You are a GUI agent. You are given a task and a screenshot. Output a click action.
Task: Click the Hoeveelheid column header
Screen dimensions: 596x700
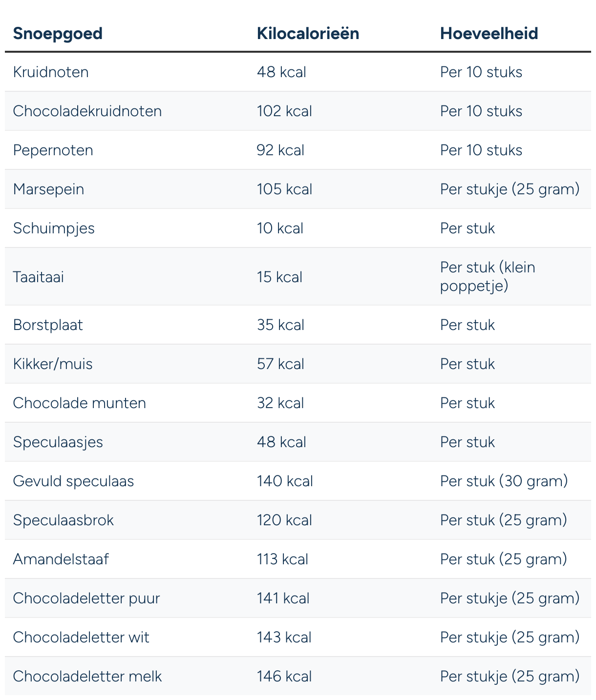pos(489,33)
